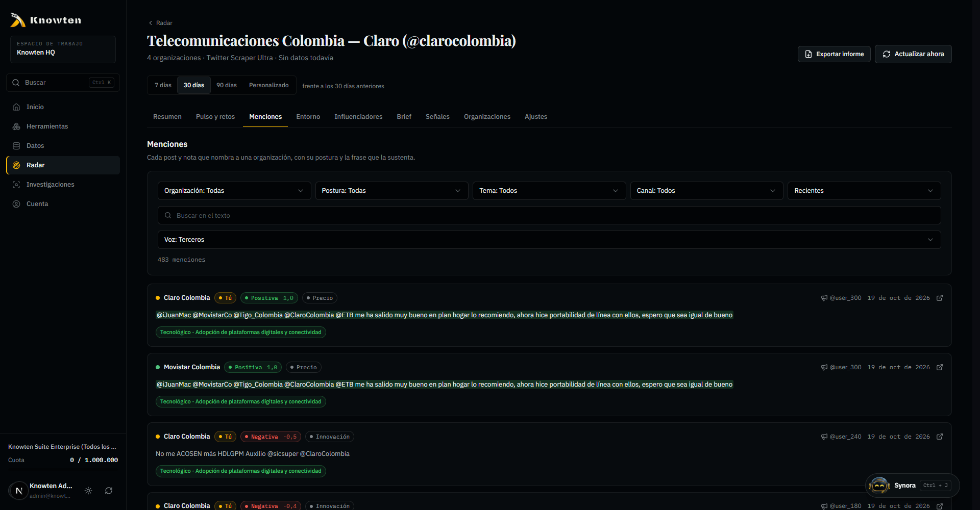This screenshot has height=510, width=980.
Task: Click the refresh icon beside theme toggle
Action: (x=109, y=491)
